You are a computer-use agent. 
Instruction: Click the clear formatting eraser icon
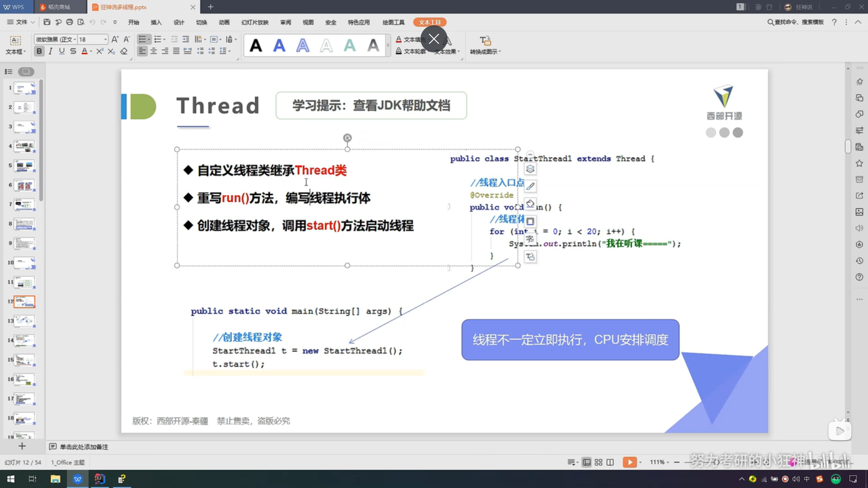point(124,51)
